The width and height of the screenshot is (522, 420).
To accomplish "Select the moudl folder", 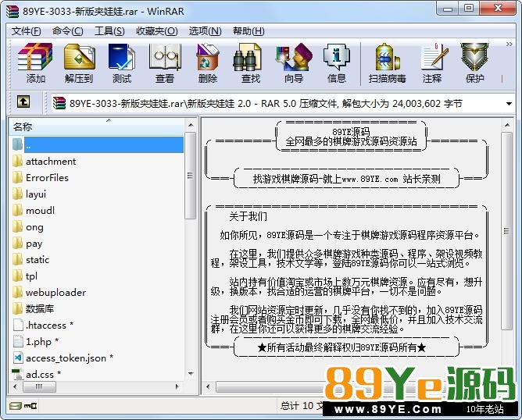I will pyautogui.click(x=40, y=210).
